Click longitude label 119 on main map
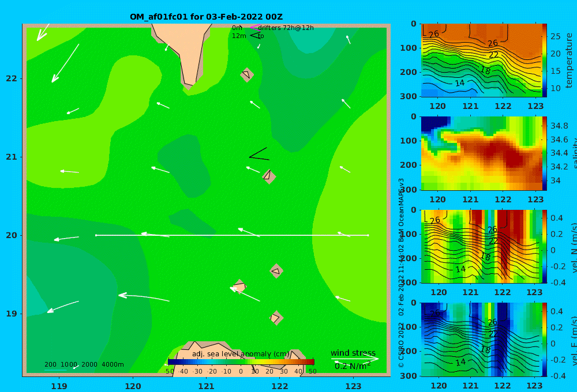The width and height of the screenshot is (577, 392). pos(59,386)
